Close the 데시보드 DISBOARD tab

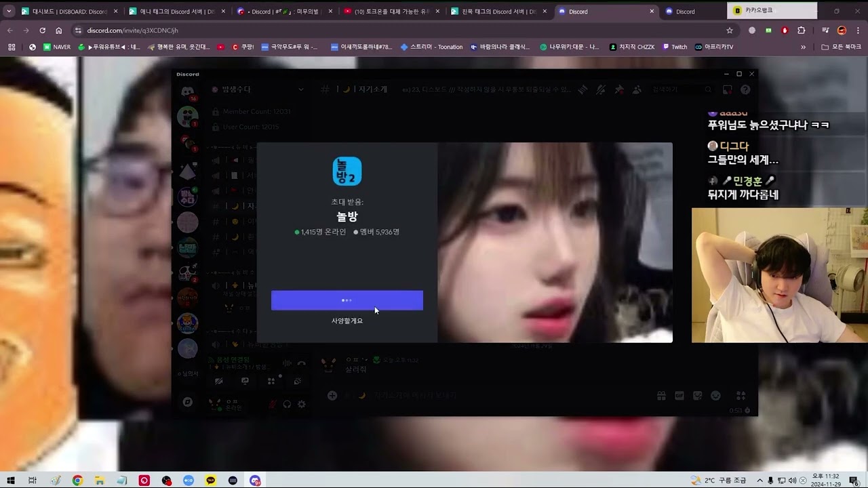[x=115, y=12]
